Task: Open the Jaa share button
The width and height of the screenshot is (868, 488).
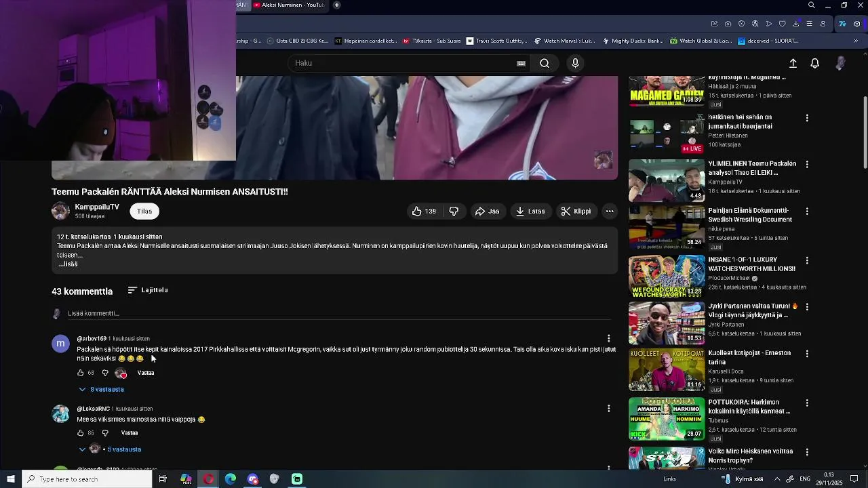Action: (487, 211)
